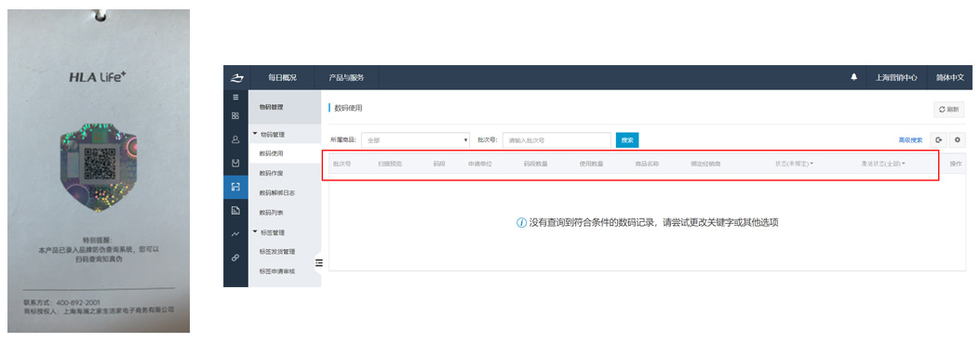Click the export icon button beside 高级搜索
980x343 pixels.
click(x=938, y=140)
